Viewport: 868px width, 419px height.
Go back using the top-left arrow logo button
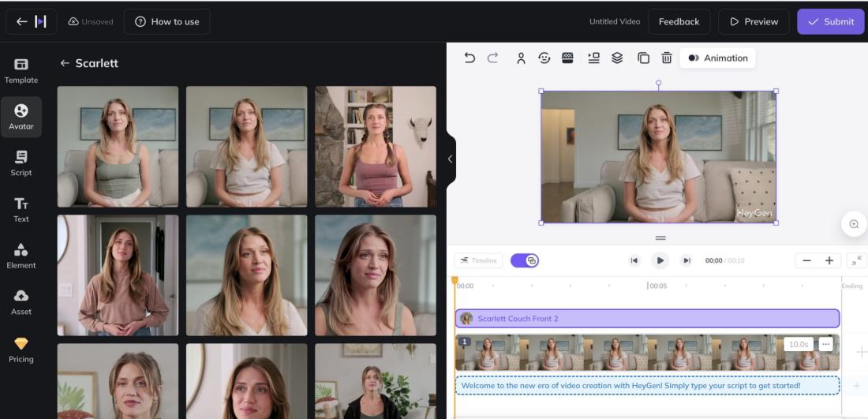point(31,21)
